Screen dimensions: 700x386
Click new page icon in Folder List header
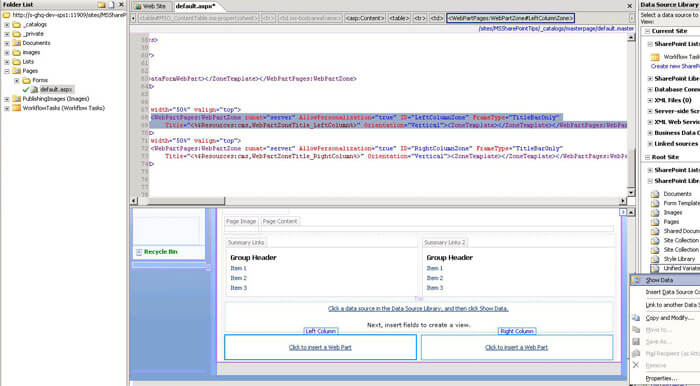[112, 5]
